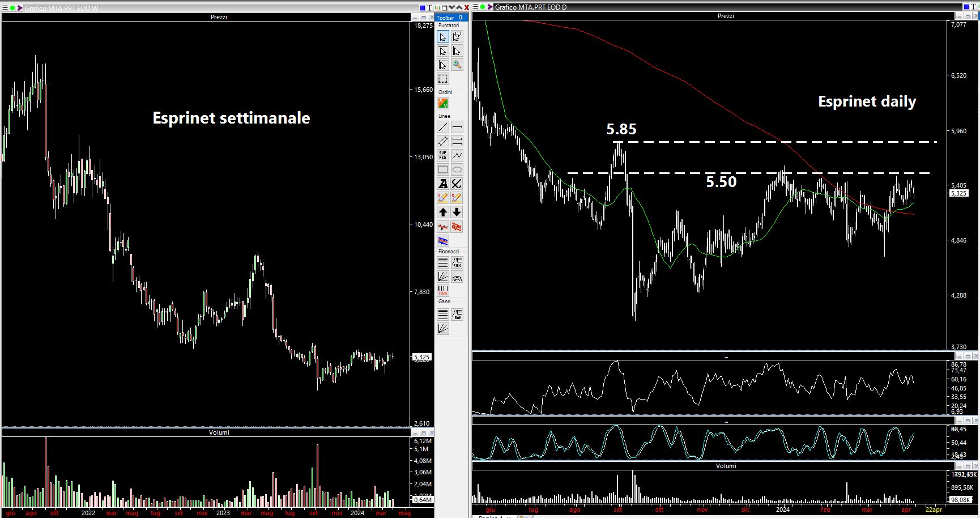The width and height of the screenshot is (980, 518).
Task: Click the 5.85 resistance label
Action: pos(621,129)
